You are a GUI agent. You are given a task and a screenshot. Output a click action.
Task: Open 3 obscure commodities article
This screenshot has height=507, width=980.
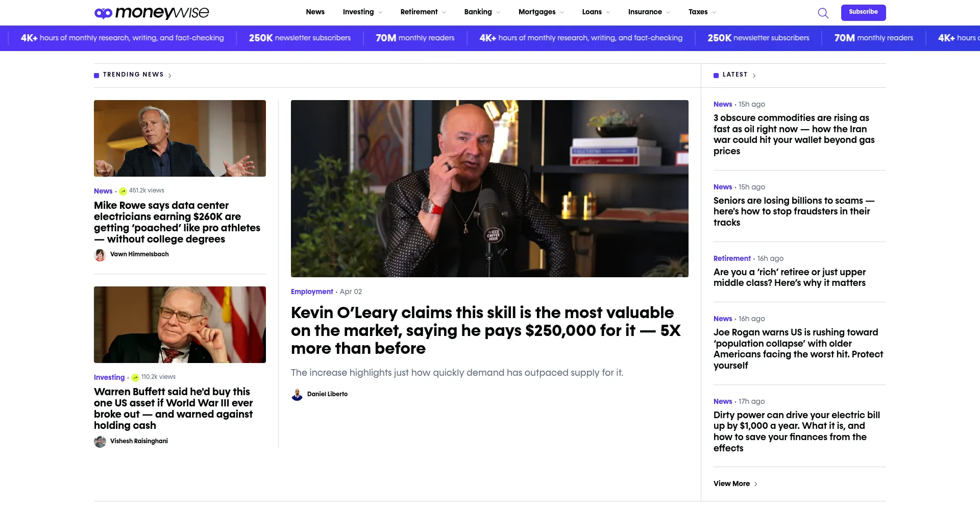[794, 134]
